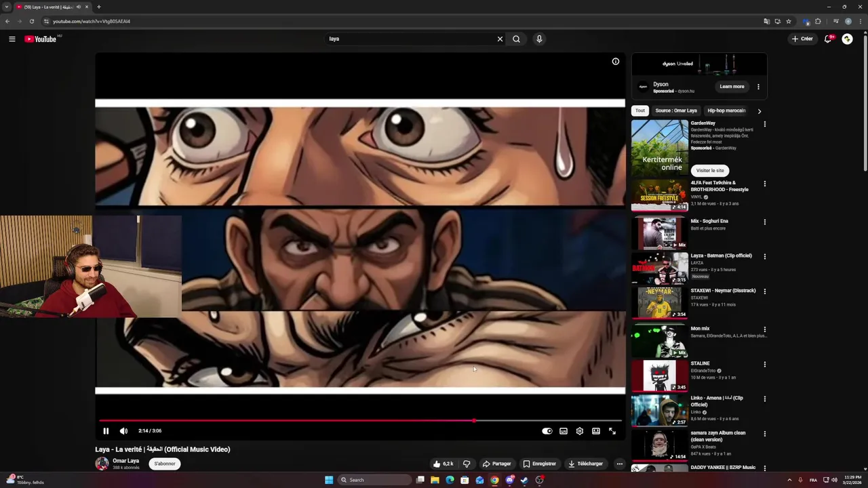Bookmark this page with the star icon
Image resolution: width=868 pixels, height=488 pixels.
(x=789, y=21)
